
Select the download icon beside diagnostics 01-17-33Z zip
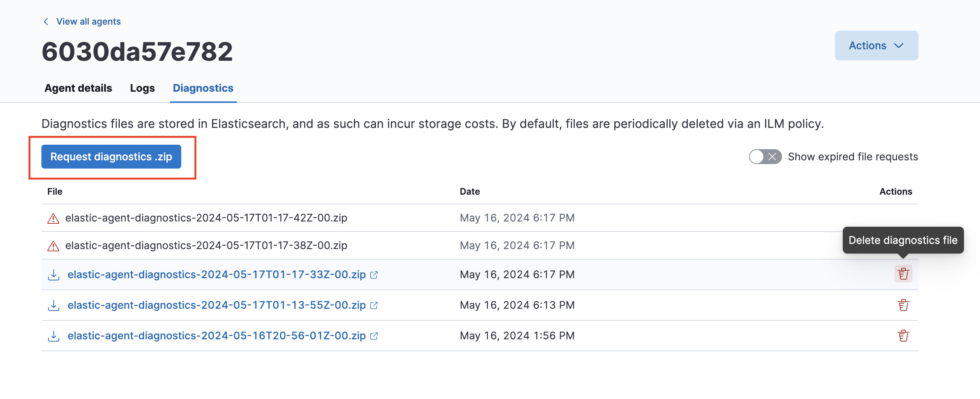pos(53,274)
